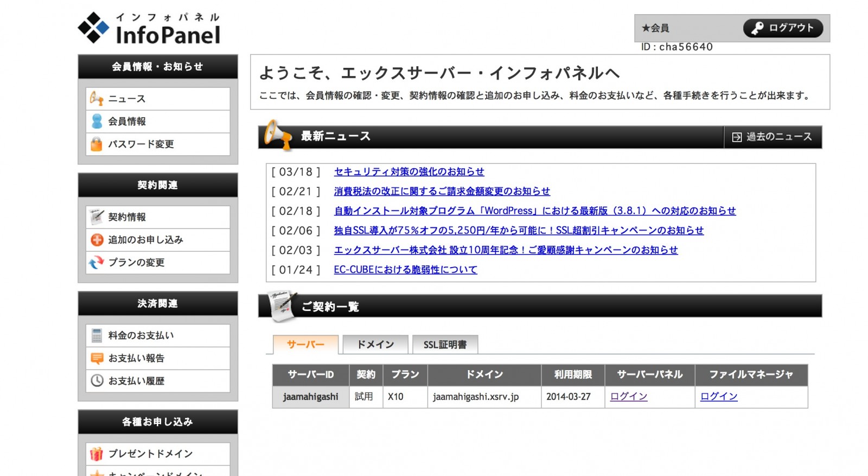The image size is (868, 476).
Task: Click the 各種お申し込み section header
Action: click(x=158, y=422)
